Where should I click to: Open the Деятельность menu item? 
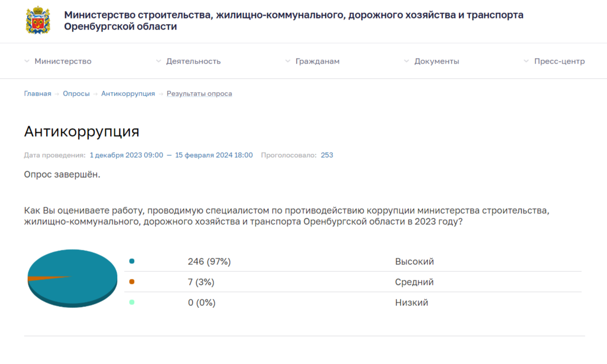[193, 61]
